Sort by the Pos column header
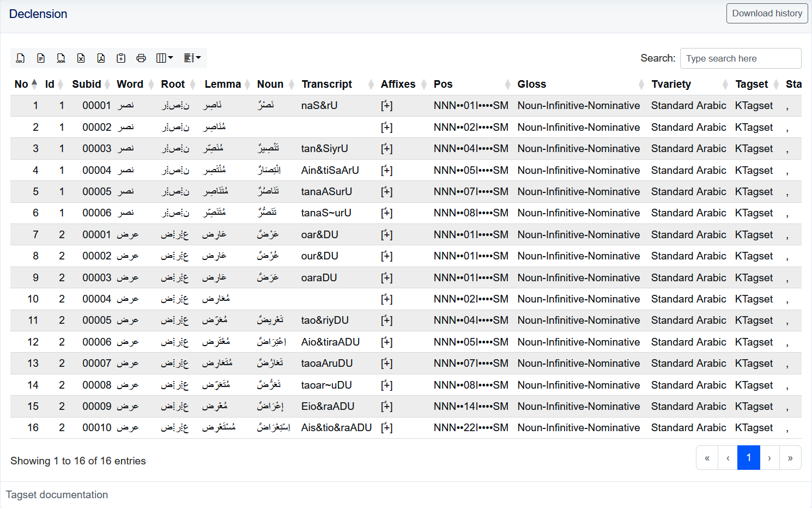 click(471, 84)
